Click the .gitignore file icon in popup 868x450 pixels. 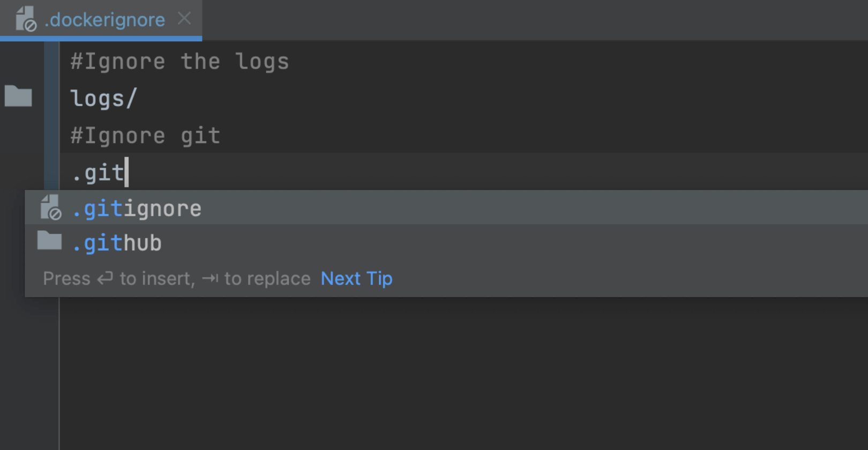point(51,208)
